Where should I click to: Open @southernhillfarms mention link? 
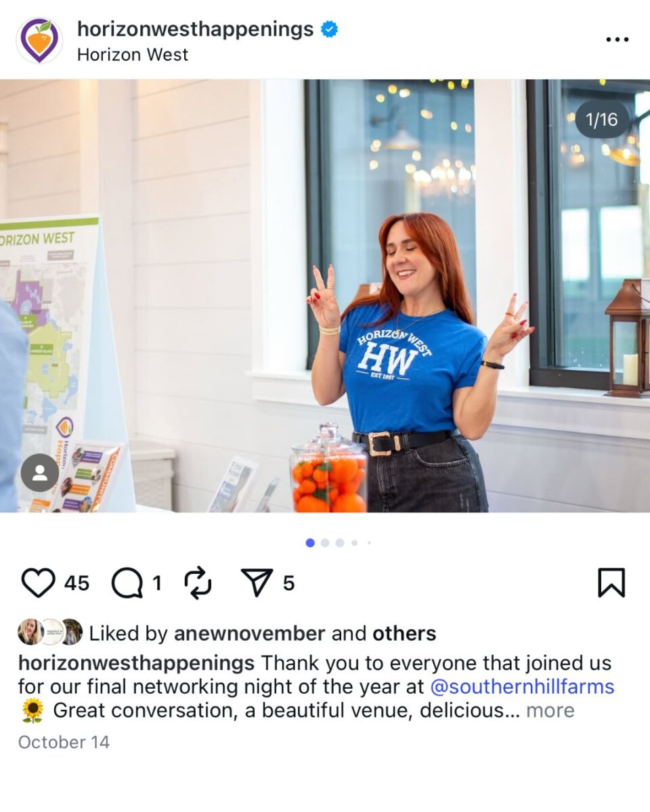click(522, 687)
